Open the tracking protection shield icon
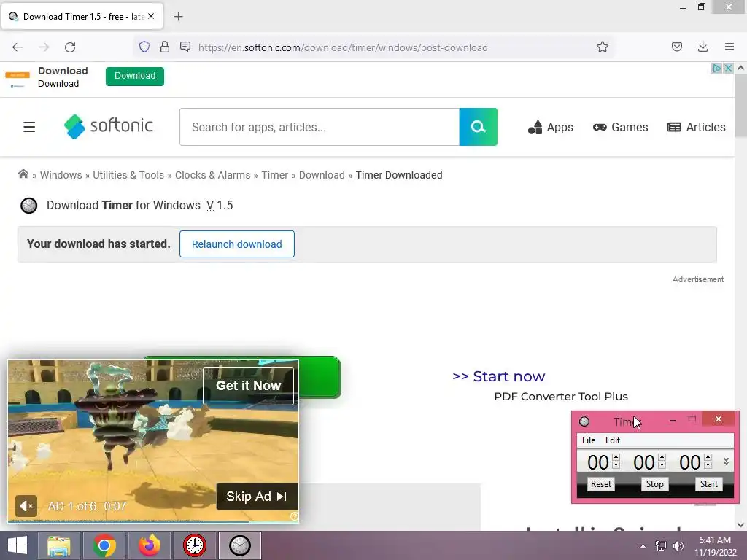747x560 pixels. click(x=144, y=47)
